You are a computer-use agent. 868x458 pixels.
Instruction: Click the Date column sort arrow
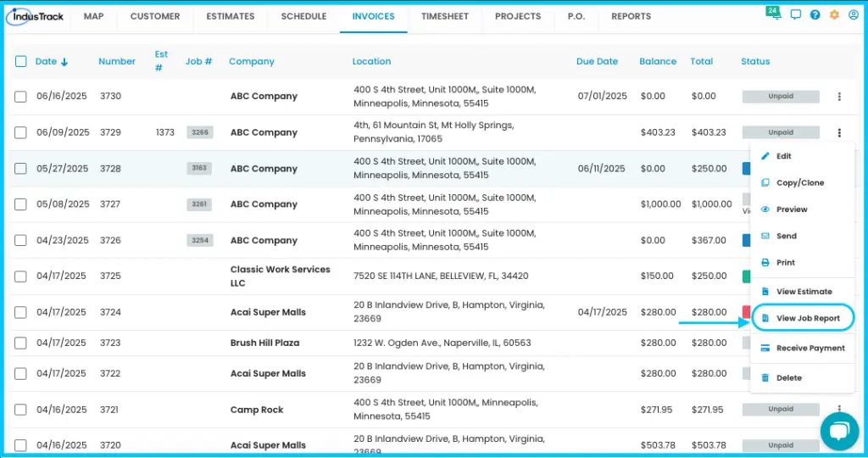(x=64, y=62)
